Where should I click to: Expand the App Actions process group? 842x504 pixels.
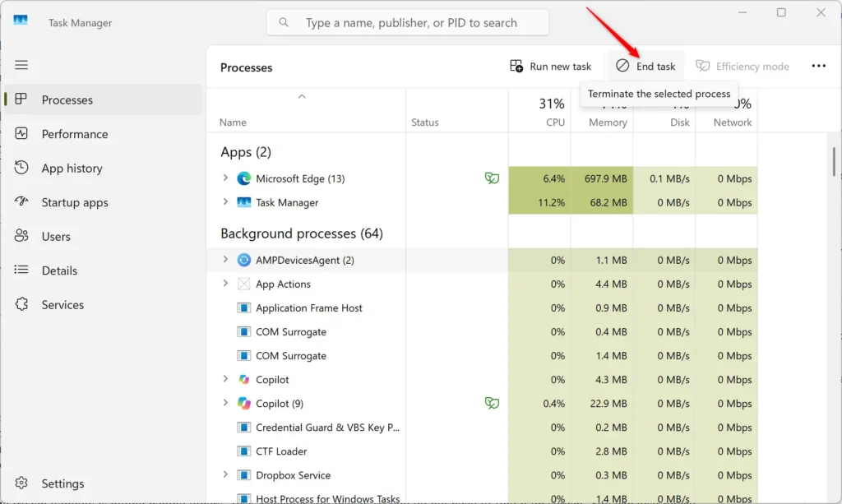tap(225, 284)
